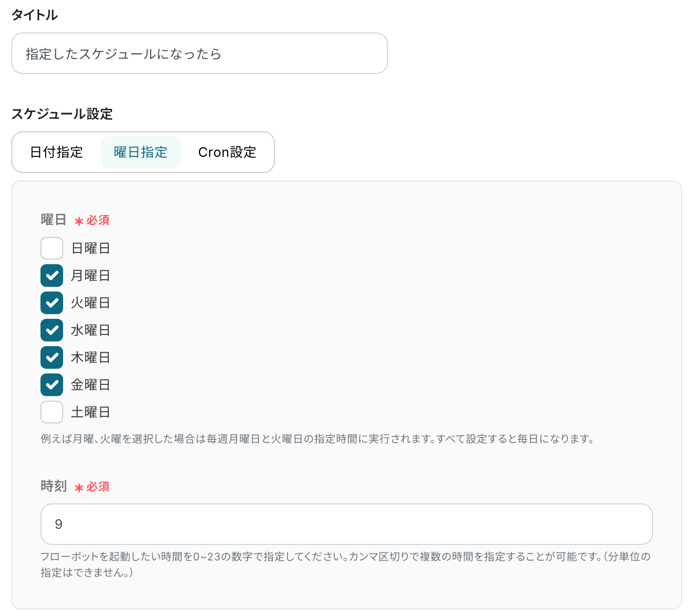Open the Cron設定 tab
Screen dimensions: 693x616
[227, 152]
